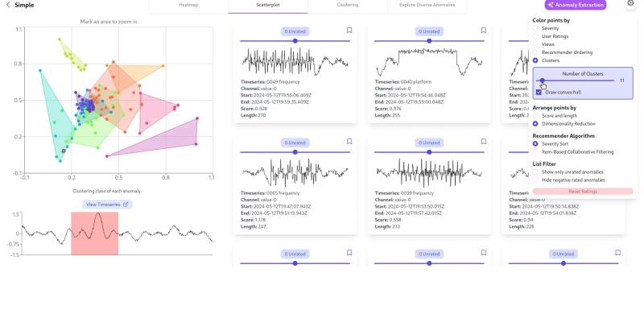644x335 pixels.
Task: Bookmark the 0039 frequency anomaly card
Action: 484,142
